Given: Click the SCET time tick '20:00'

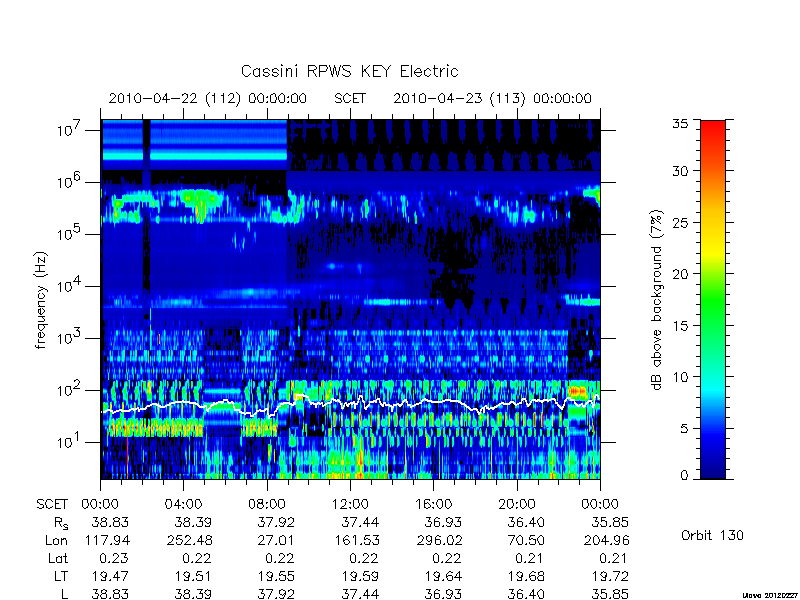Looking at the screenshot, I should [x=517, y=505].
